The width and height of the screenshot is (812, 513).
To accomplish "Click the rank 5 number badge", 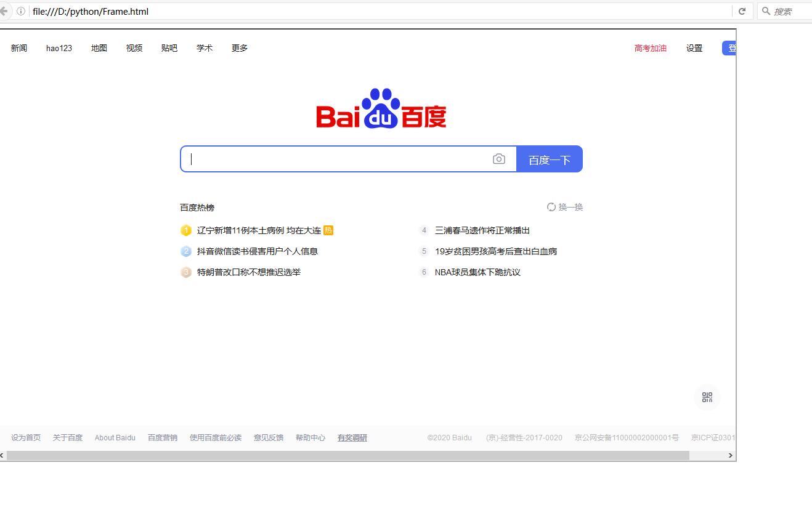I will tap(424, 251).
